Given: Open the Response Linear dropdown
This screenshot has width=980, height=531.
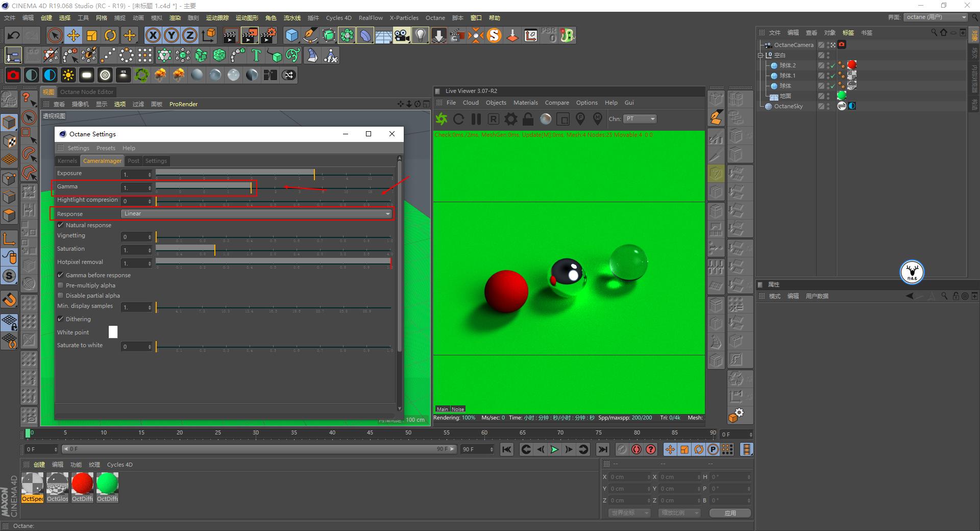Looking at the screenshot, I should pyautogui.click(x=255, y=213).
